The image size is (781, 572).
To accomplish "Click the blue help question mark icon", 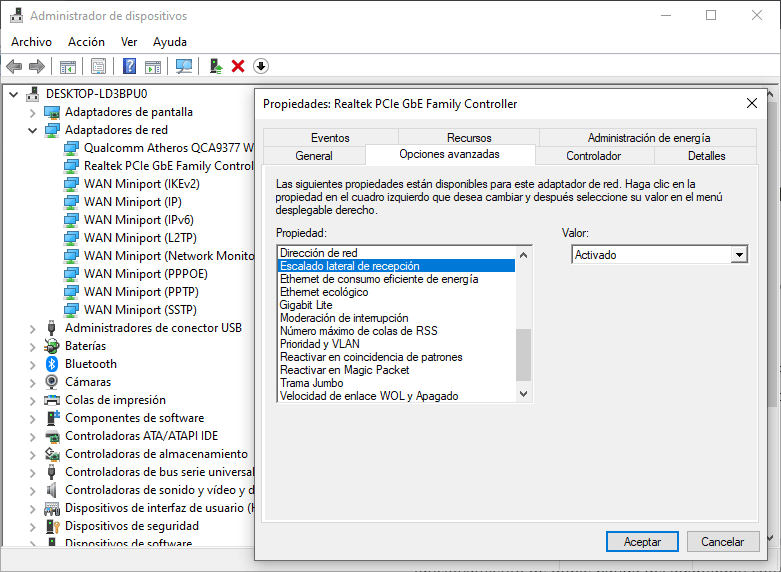I will click(129, 66).
